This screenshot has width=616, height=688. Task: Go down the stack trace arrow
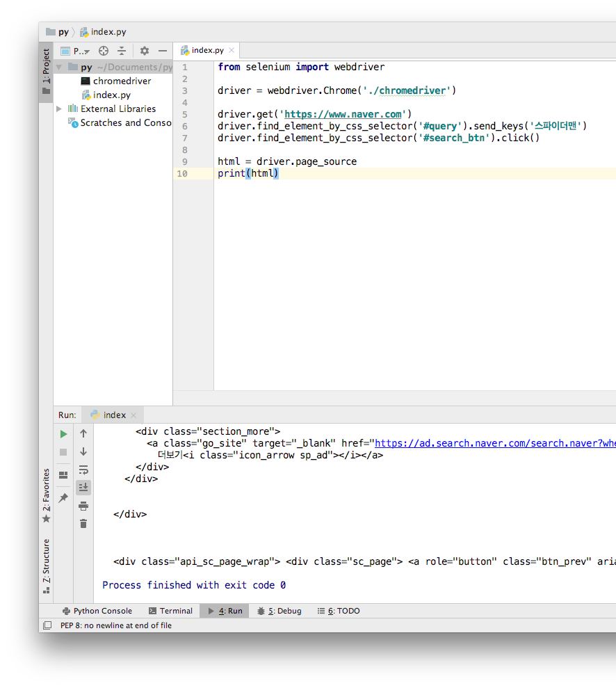(83, 451)
